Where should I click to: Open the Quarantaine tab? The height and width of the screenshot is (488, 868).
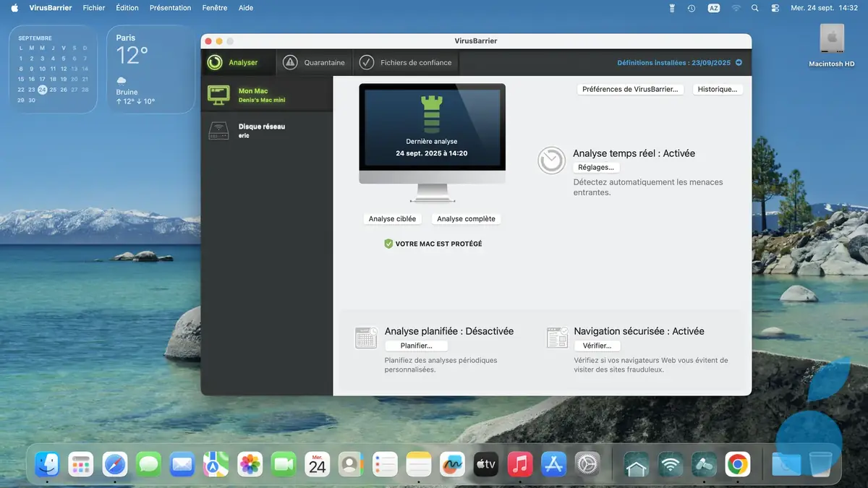point(314,62)
